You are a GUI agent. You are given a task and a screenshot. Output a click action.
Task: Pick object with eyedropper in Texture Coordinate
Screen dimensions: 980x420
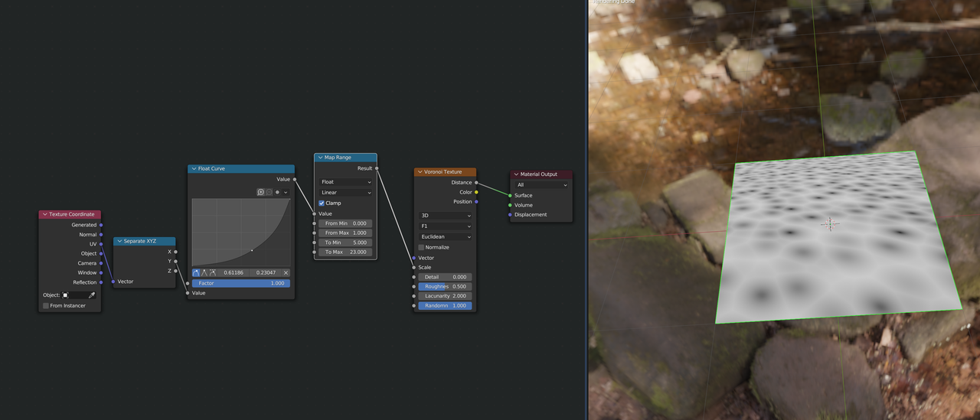pyautogui.click(x=92, y=295)
